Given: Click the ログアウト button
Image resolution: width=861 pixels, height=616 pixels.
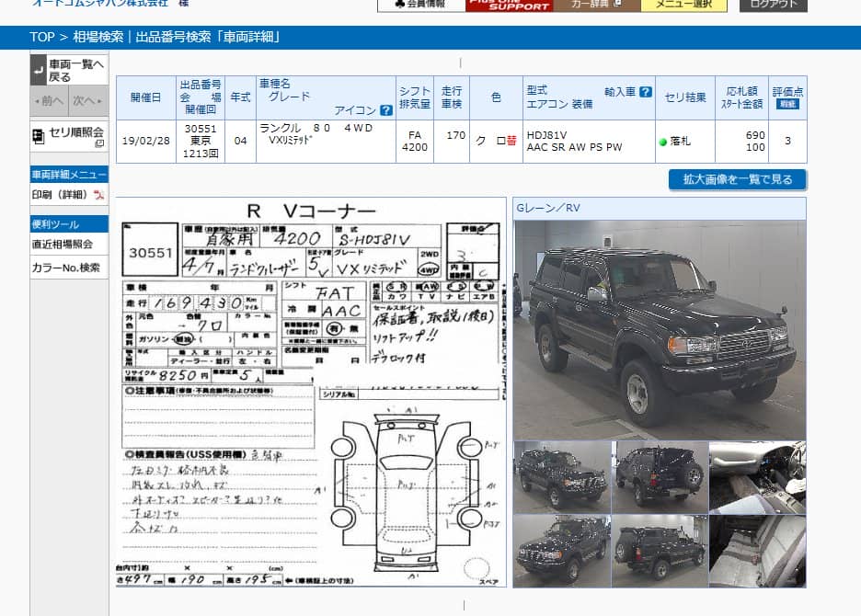Looking at the screenshot, I should point(773,5).
